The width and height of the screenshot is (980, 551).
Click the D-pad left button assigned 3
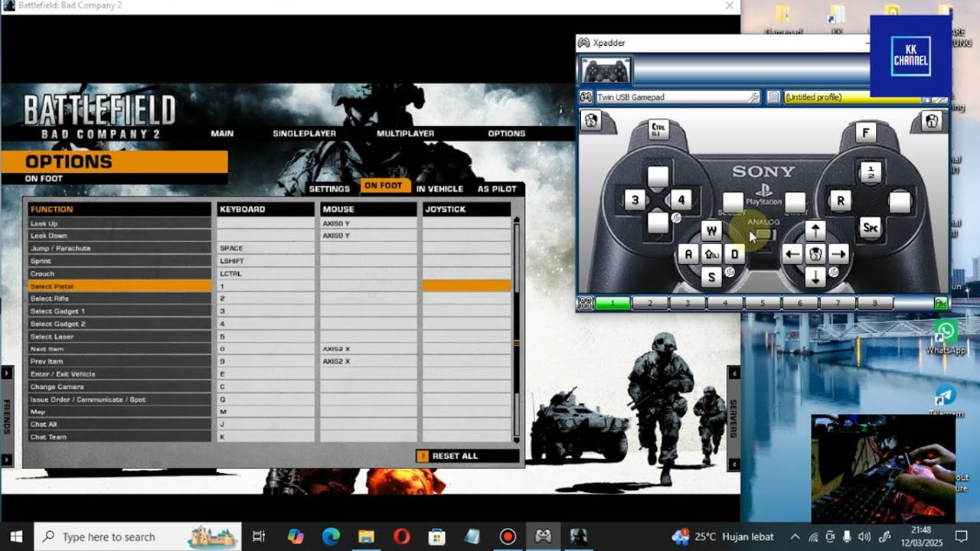(x=635, y=201)
